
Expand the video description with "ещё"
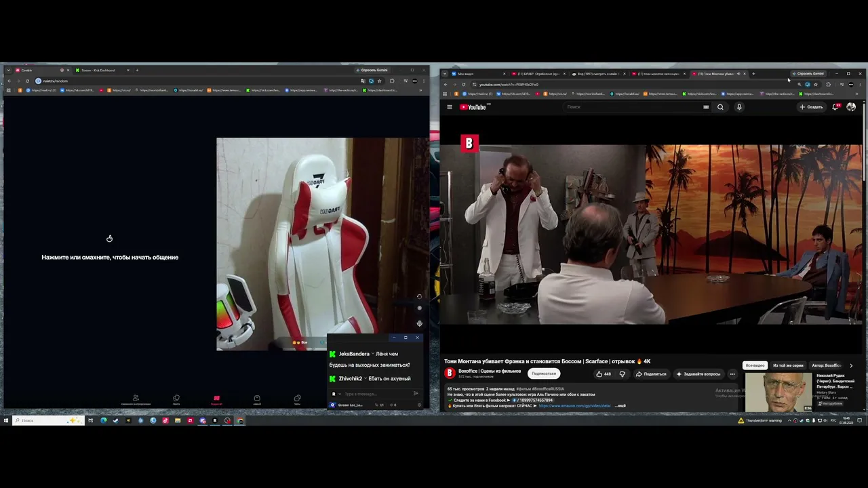[x=620, y=406]
